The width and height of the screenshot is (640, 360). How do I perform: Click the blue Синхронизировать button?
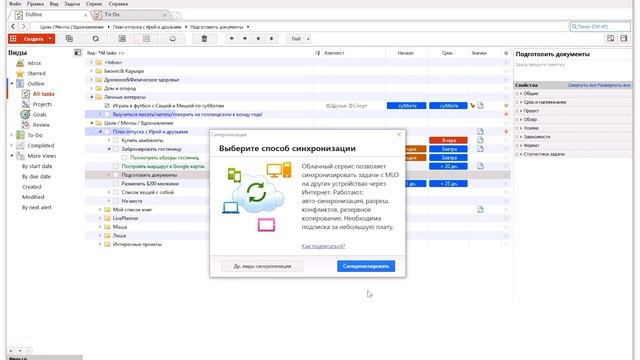[x=366, y=266]
